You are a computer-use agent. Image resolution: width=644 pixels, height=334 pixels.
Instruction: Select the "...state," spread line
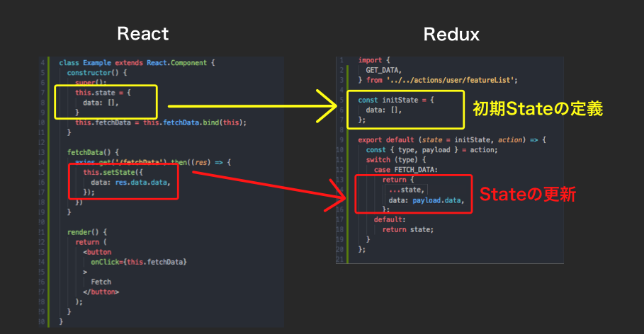click(407, 190)
